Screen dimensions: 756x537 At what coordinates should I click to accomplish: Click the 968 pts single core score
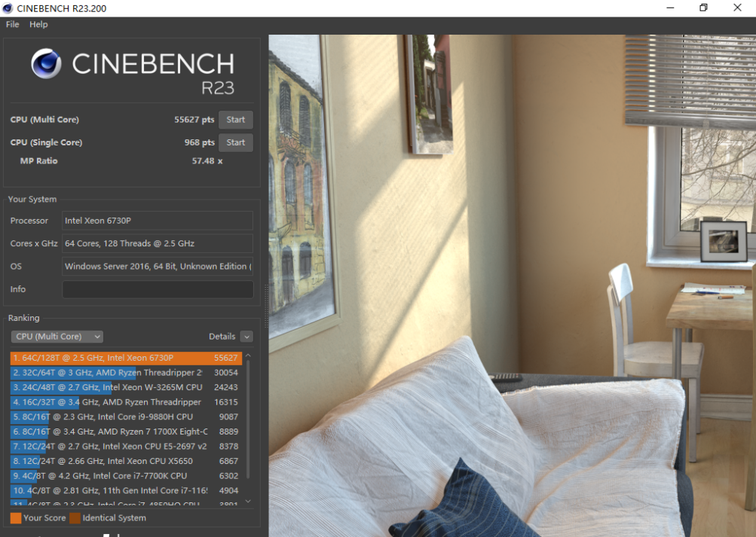tap(199, 142)
